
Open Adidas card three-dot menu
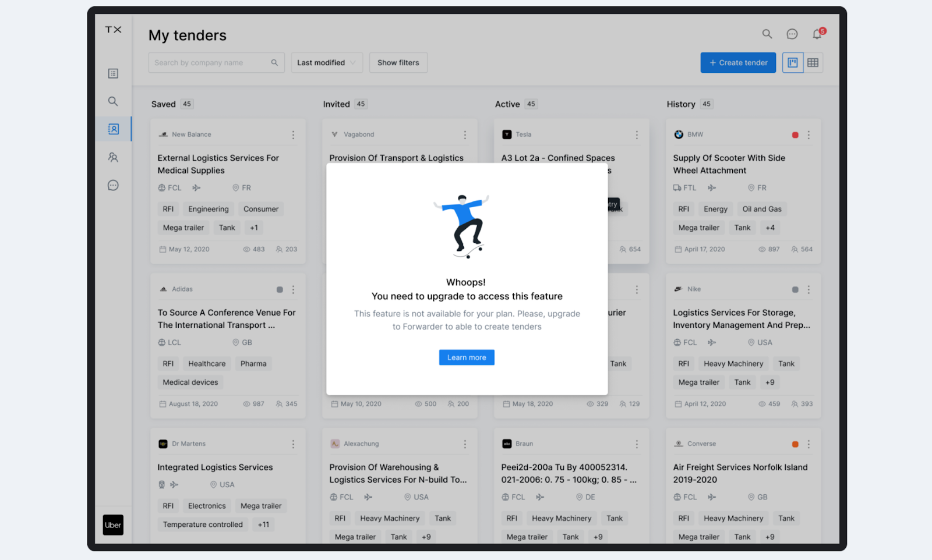[293, 289]
